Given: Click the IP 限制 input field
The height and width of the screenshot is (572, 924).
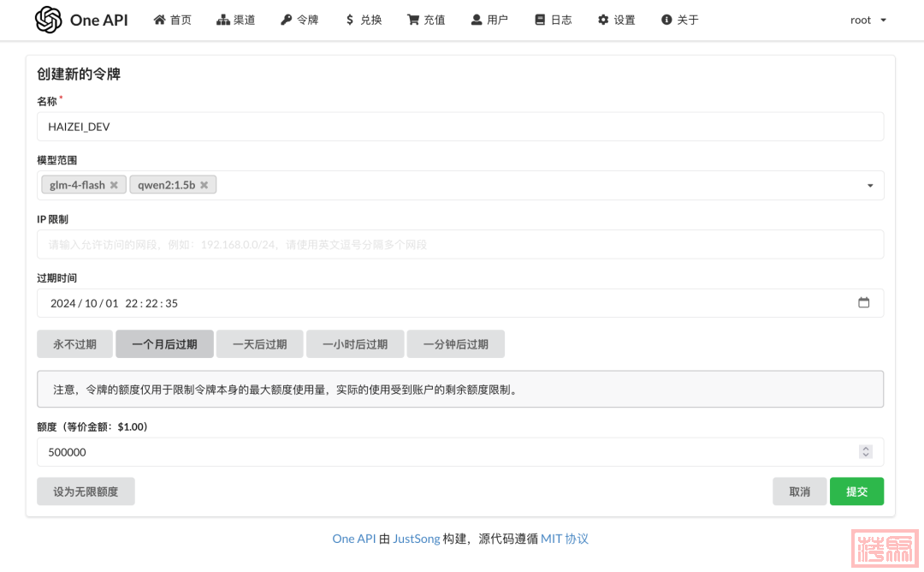Looking at the screenshot, I should (x=460, y=245).
